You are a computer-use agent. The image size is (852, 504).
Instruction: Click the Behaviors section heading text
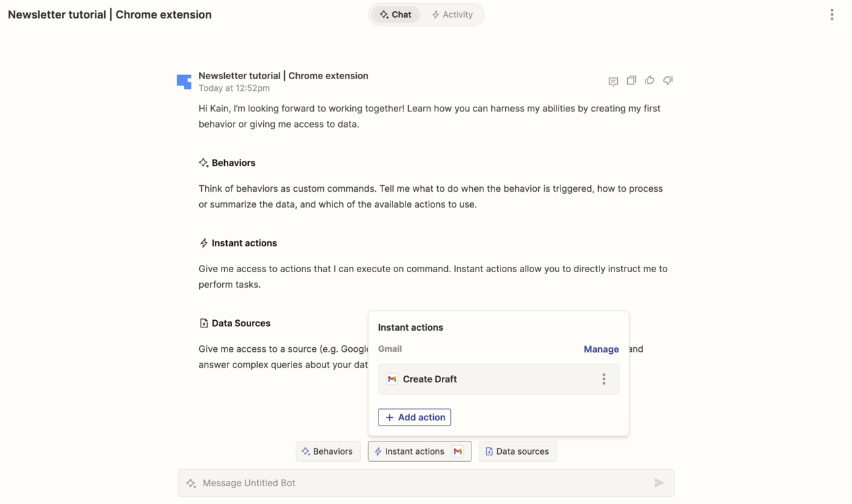click(x=233, y=163)
